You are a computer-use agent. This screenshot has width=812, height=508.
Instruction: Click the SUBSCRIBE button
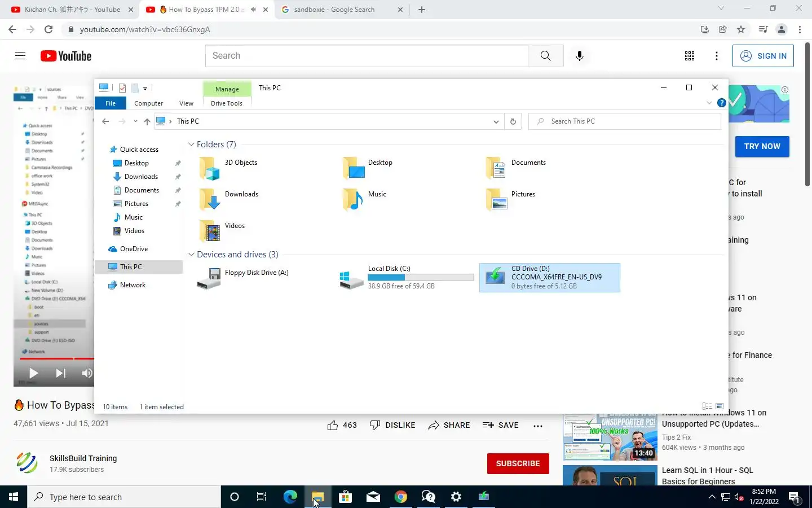518,463
